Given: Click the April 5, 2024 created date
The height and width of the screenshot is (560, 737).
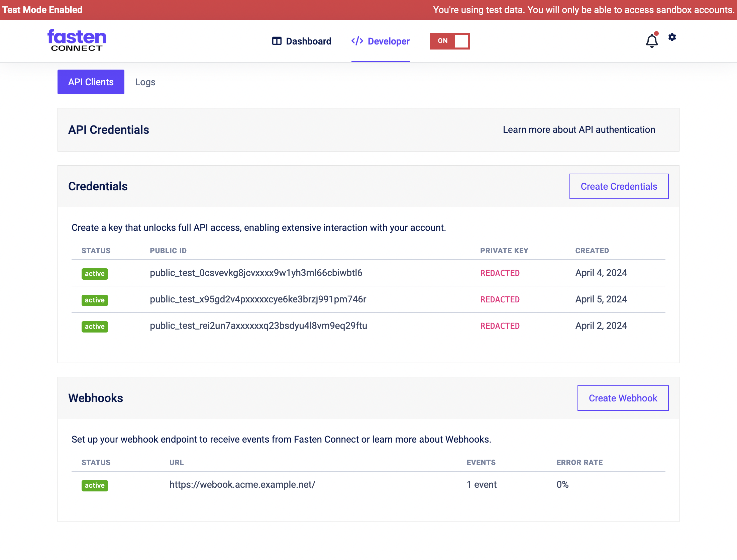Looking at the screenshot, I should point(601,299).
